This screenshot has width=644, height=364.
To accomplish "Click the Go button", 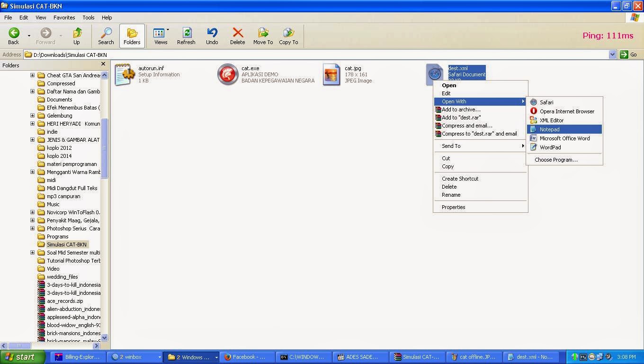I will pyautogui.click(x=629, y=55).
